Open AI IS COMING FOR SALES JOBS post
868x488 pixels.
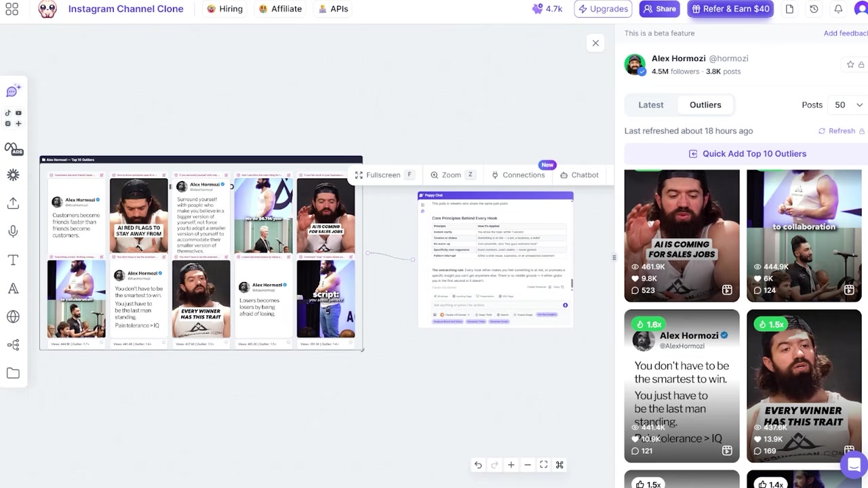click(682, 235)
